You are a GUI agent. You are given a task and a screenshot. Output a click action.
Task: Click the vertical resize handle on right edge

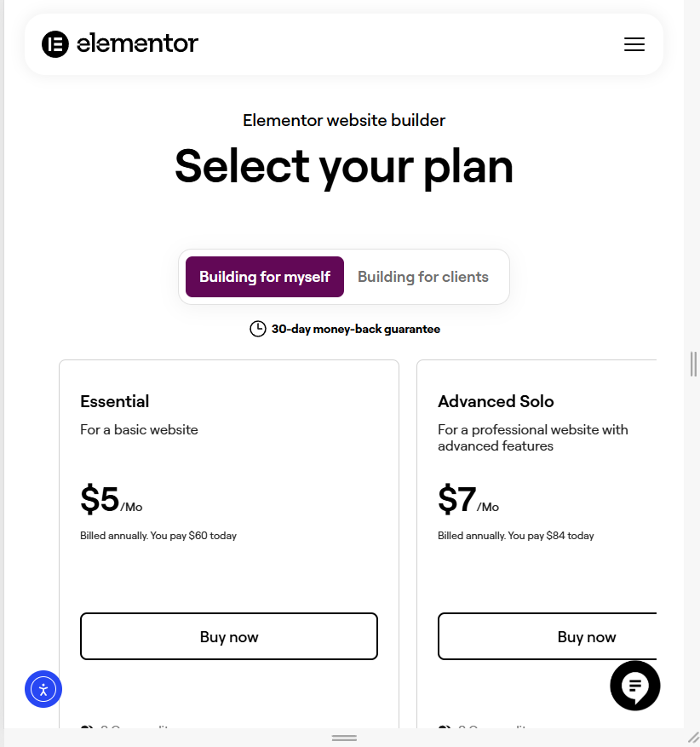click(x=694, y=364)
